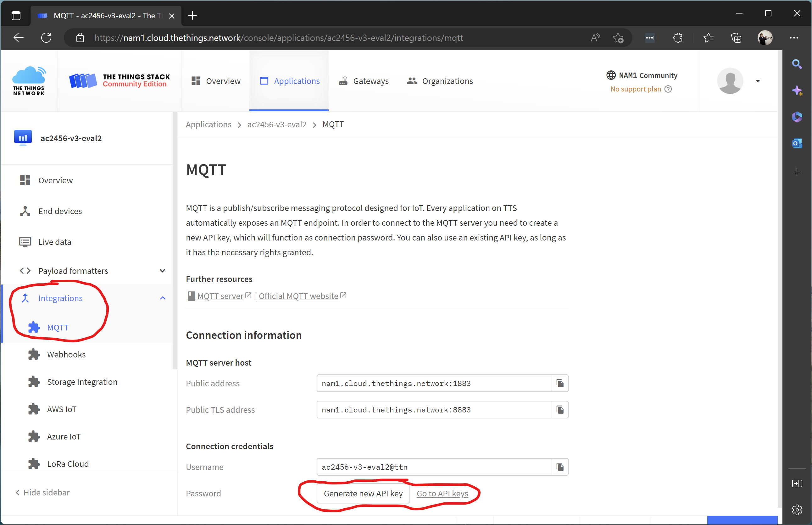Image resolution: width=812 pixels, height=525 pixels.
Task: Toggle Edge sidebar dock icon
Action: 797,484
